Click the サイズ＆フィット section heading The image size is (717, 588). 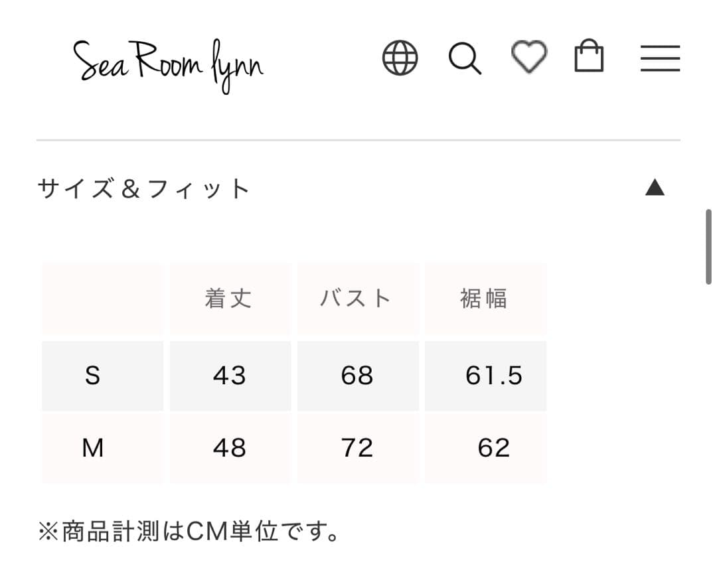click(x=143, y=188)
